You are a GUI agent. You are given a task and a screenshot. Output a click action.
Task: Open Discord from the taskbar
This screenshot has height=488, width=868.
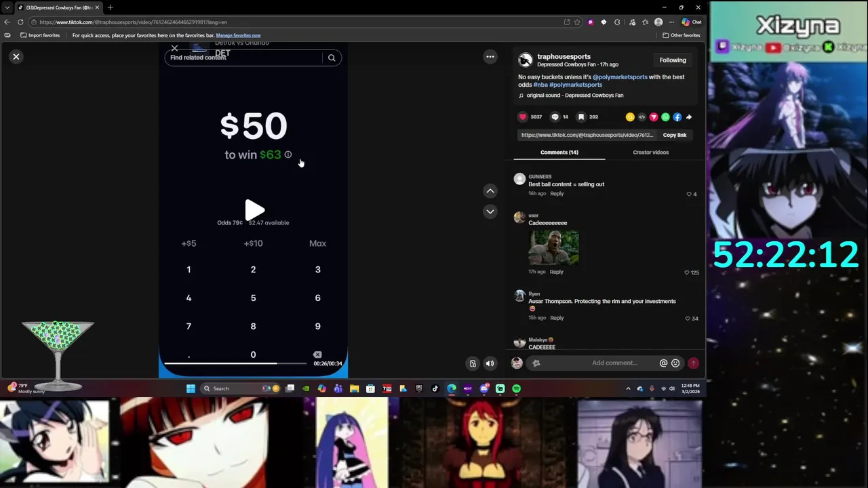(x=484, y=388)
